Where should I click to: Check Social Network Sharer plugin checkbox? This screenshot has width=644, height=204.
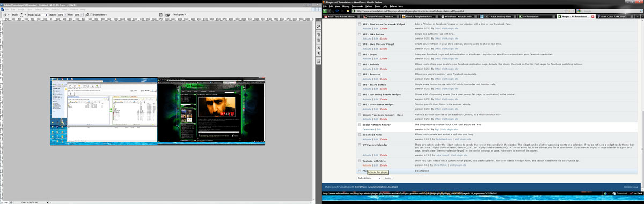click(360, 125)
